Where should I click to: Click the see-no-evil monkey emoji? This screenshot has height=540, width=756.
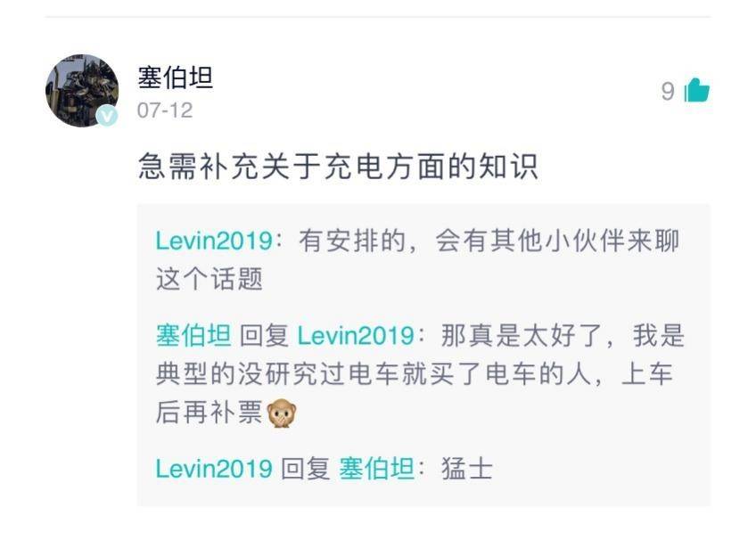click(x=282, y=413)
